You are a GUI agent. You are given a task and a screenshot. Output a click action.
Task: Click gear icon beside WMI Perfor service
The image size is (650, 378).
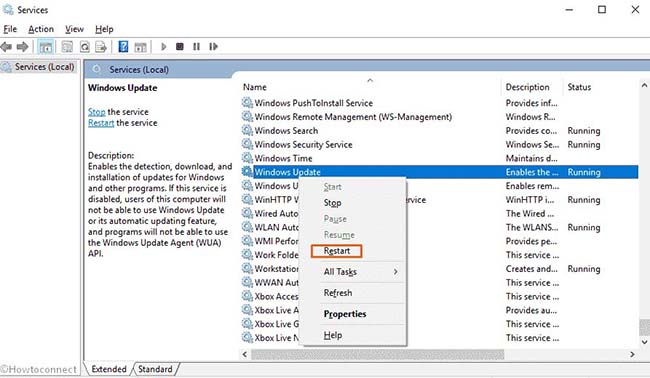[x=247, y=241]
